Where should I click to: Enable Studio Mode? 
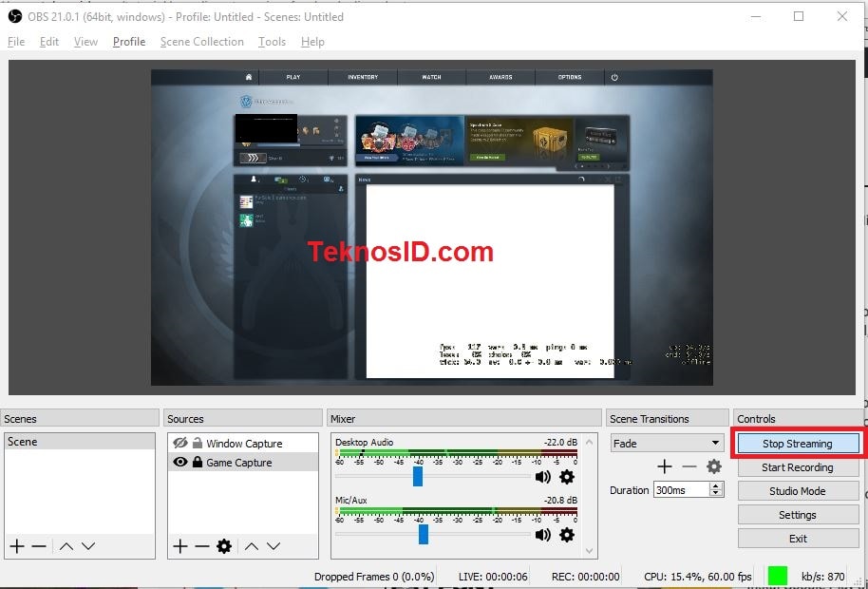point(798,491)
